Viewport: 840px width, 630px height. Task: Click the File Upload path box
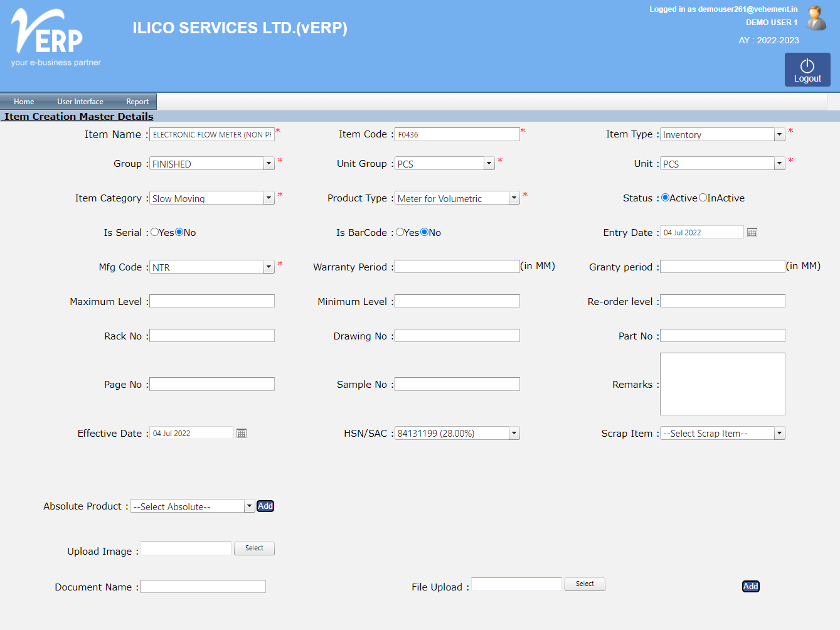pyautogui.click(x=517, y=584)
